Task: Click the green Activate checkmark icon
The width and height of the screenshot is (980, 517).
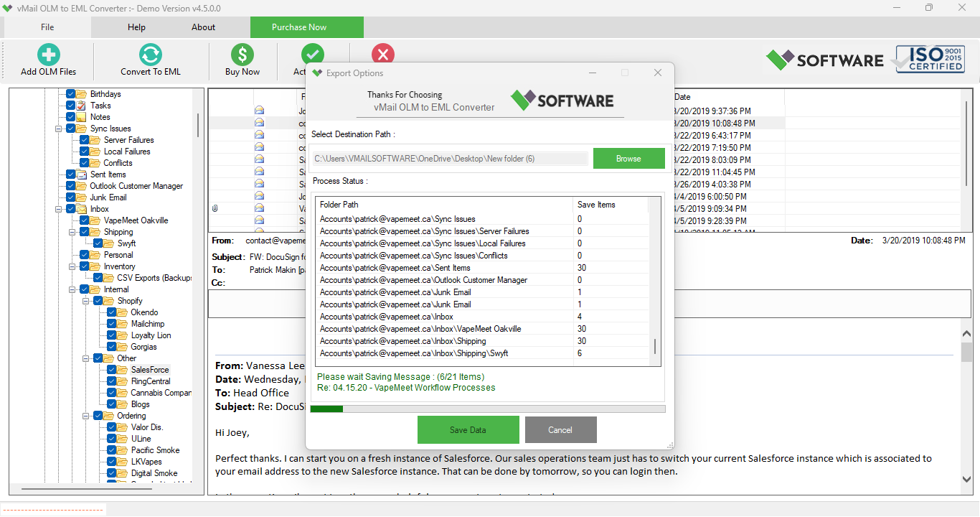Action: point(313,54)
